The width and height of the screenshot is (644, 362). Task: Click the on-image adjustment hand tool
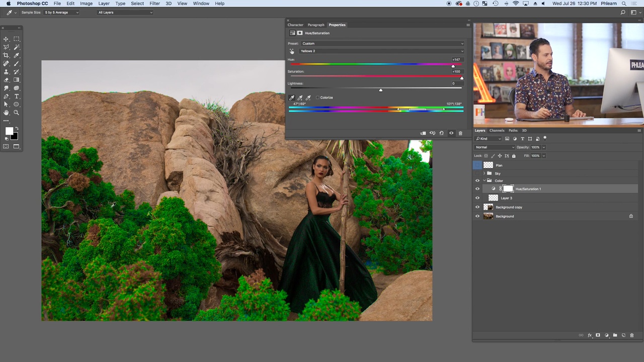coord(292,51)
